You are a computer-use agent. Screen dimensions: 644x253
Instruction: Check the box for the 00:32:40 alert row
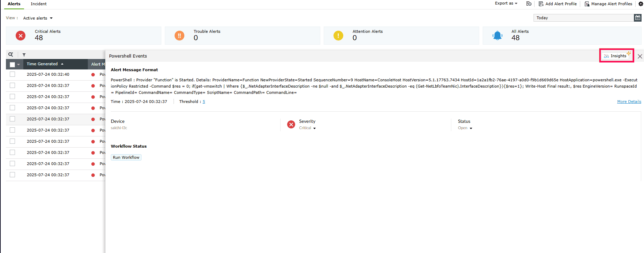pyautogui.click(x=13, y=74)
